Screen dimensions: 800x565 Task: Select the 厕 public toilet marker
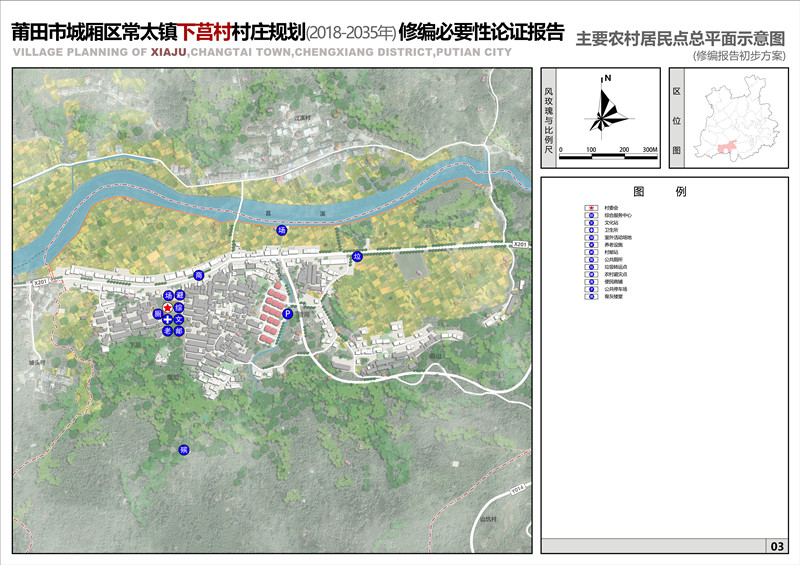pyautogui.click(x=157, y=314)
